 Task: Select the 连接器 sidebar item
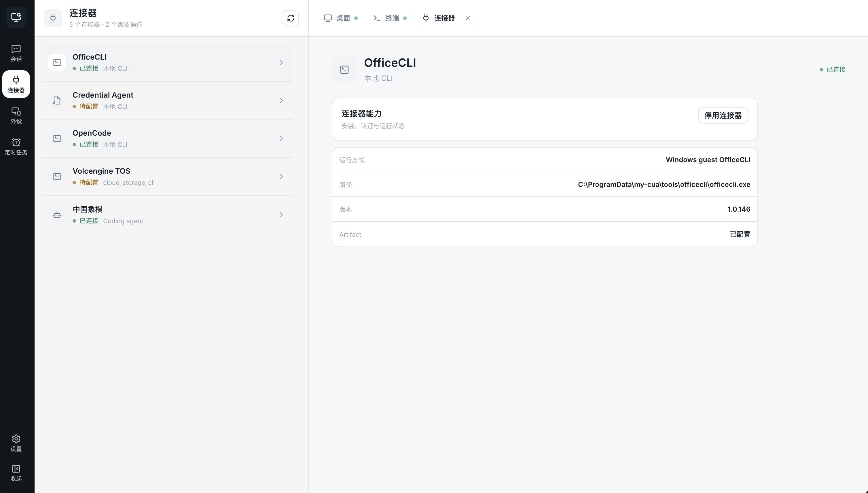click(16, 84)
